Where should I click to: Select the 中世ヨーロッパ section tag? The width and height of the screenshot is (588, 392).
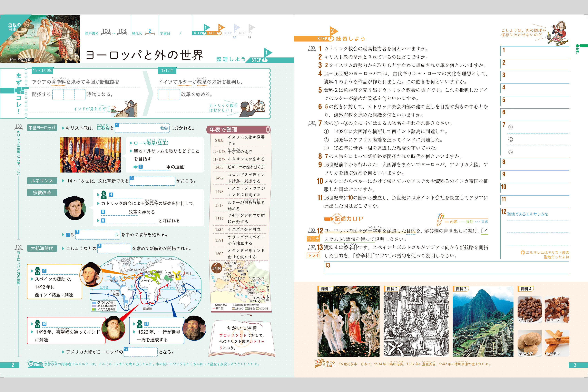(x=42, y=128)
